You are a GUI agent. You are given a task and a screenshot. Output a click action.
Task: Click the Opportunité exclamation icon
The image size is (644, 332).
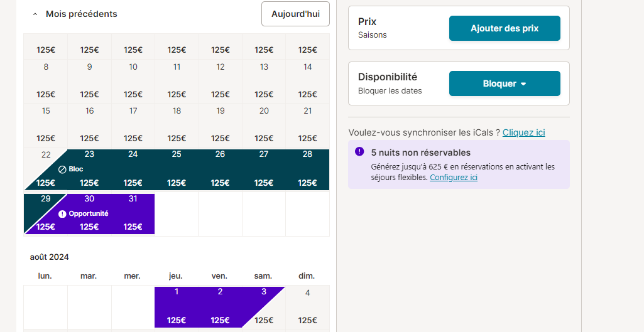pyautogui.click(x=62, y=214)
